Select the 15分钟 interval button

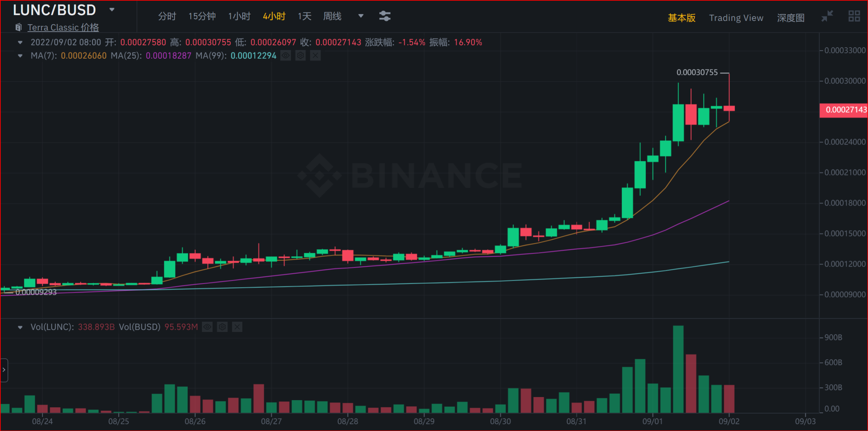202,16
